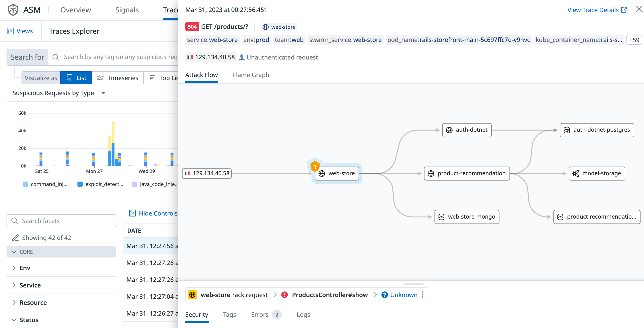
Task: Open the Views side panel icon
Action: click(x=11, y=31)
